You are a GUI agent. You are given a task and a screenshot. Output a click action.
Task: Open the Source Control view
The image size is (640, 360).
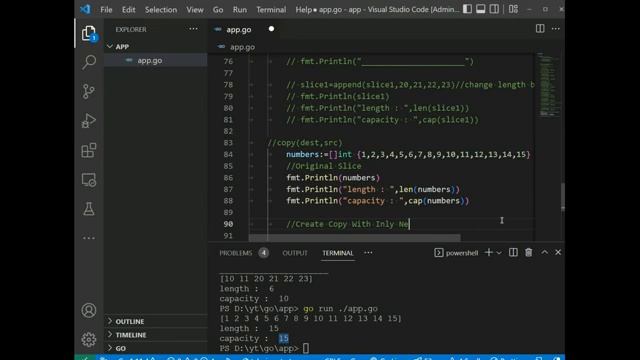[89, 91]
